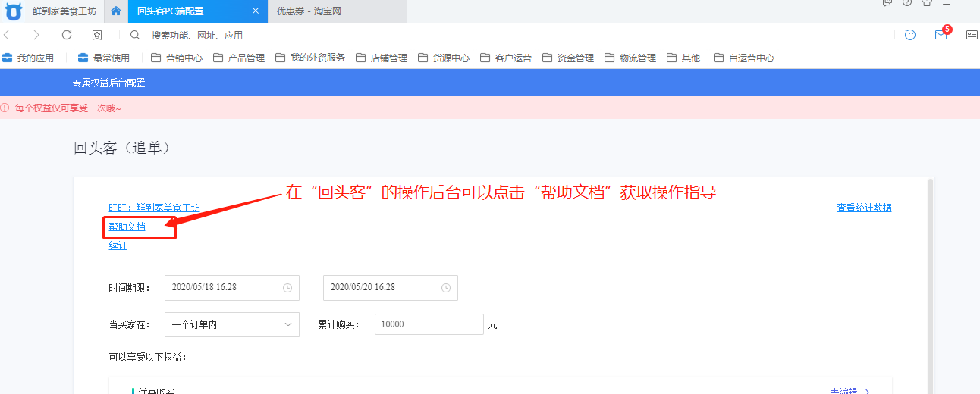Reload the page with refresh icon
The height and width of the screenshot is (394, 980).
(67, 35)
